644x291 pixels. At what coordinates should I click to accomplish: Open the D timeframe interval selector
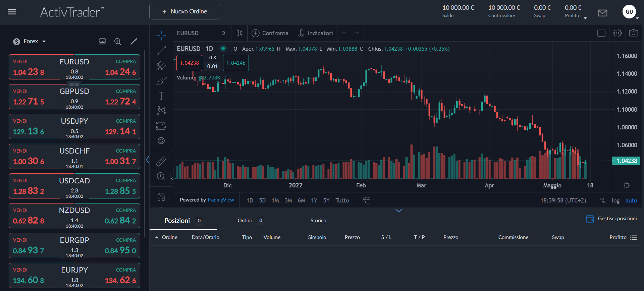click(x=223, y=33)
